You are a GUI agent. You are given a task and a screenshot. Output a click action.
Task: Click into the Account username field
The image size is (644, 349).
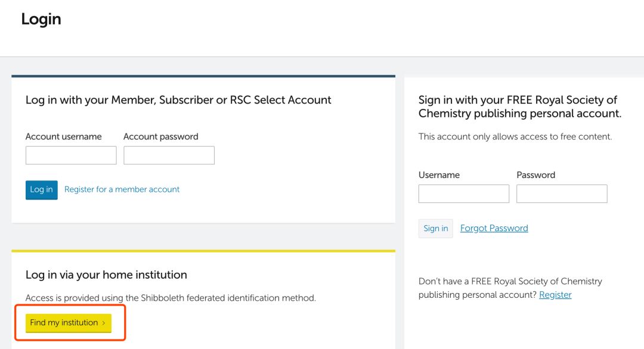pos(70,155)
